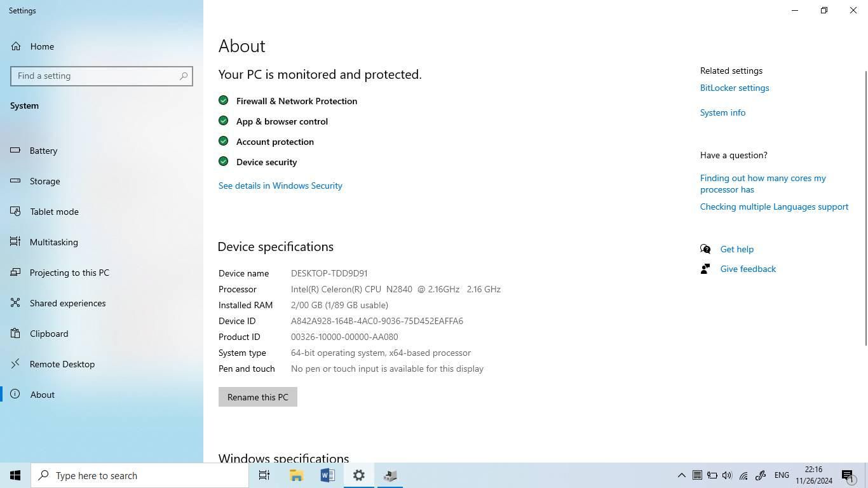Screen dimensions: 868x488
Task: Open the System info link
Action: [722, 112]
